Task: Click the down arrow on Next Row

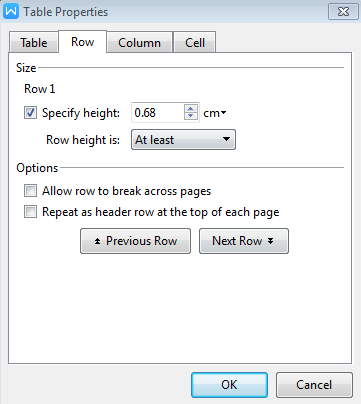Action: point(270,241)
